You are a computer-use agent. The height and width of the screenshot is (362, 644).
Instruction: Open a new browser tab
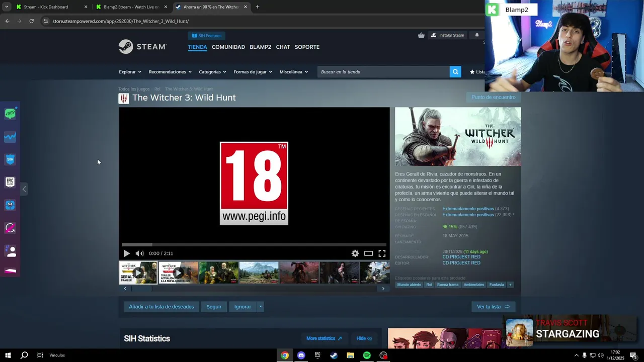(258, 7)
